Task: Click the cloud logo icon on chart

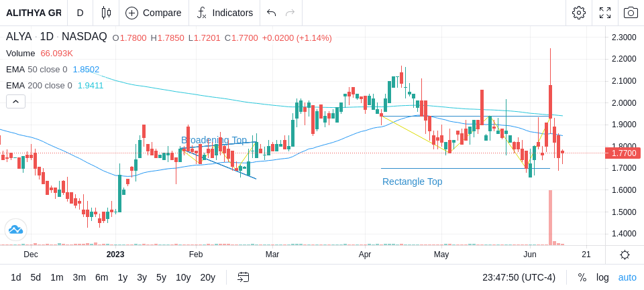Action: pyautogui.click(x=15, y=230)
